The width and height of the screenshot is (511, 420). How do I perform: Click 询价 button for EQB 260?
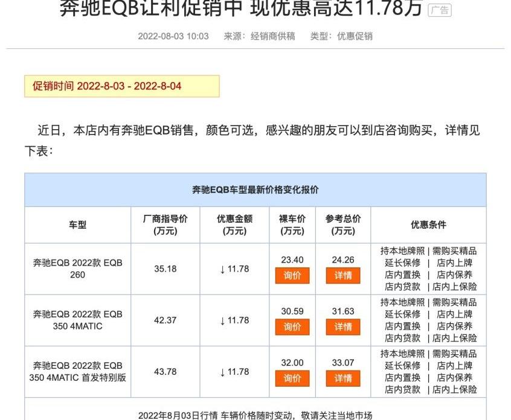click(292, 275)
